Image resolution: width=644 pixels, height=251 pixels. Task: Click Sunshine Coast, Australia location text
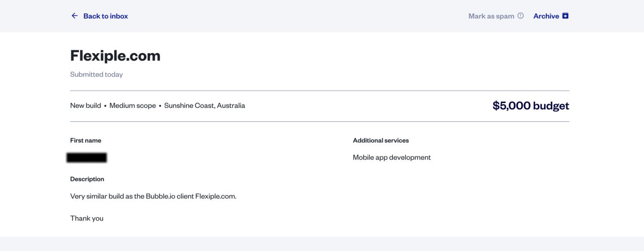click(x=204, y=106)
